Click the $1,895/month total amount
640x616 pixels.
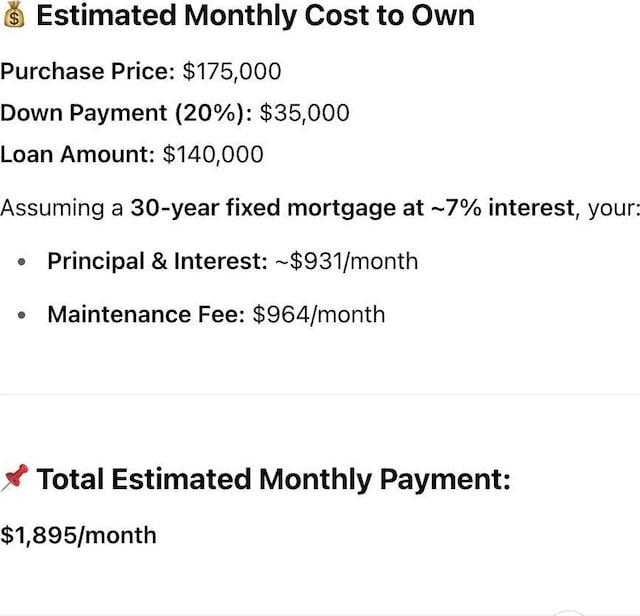(78, 535)
